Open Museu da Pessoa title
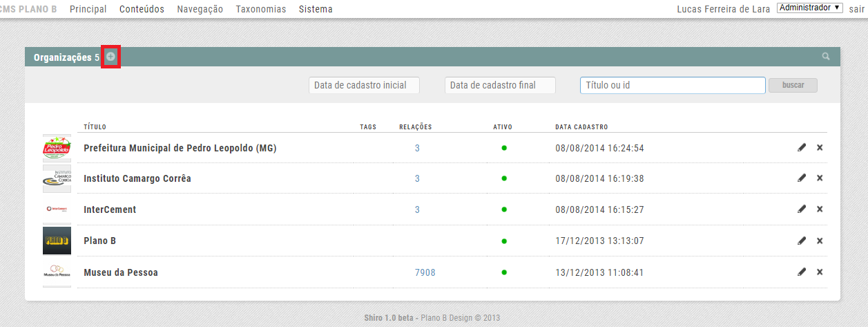This screenshot has height=327, width=868. [x=121, y=272]
